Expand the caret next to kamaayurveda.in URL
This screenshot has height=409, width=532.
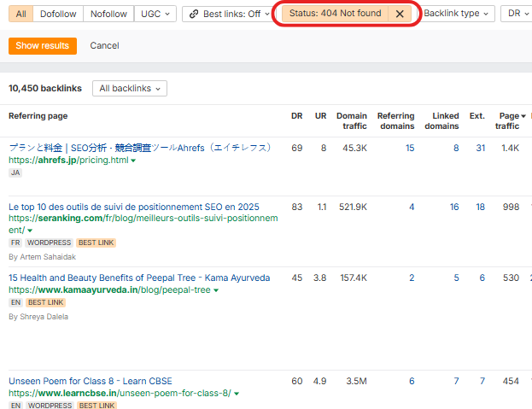pos(216,290)
